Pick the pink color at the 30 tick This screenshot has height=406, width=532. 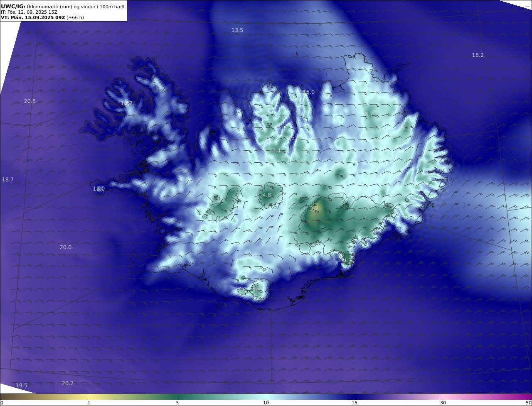pos(443,396)
